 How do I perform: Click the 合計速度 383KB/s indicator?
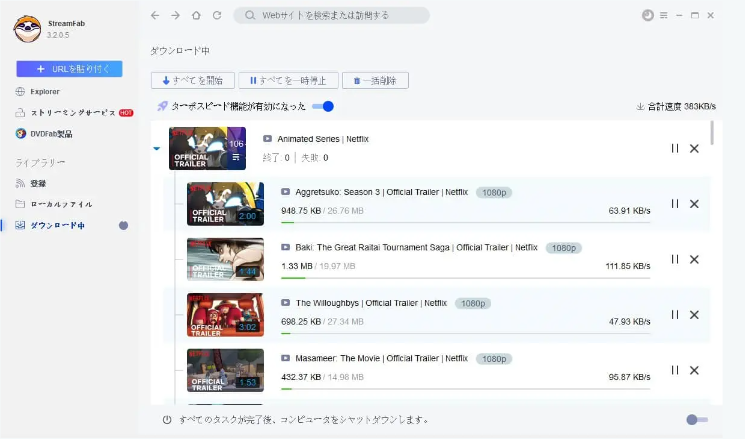(676, 106)
